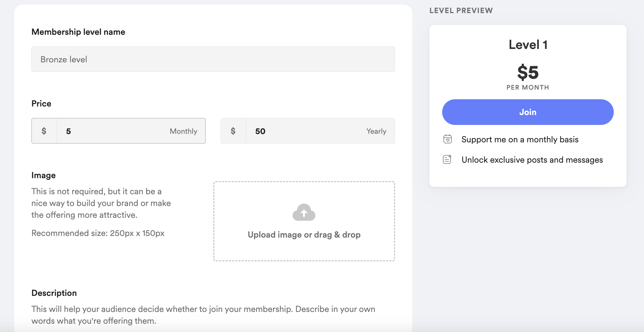The image size is (644, 332).
Task: Click the $5 price in preview card
Action: point(528,72)
